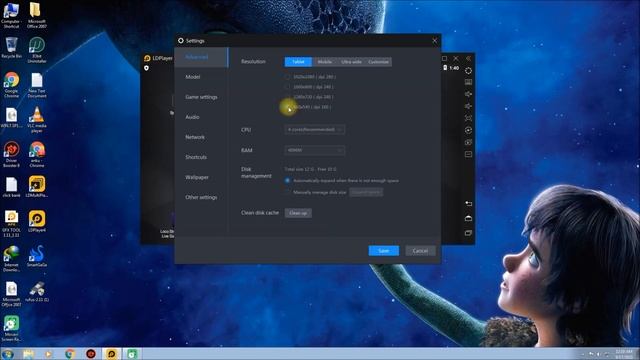The height and width of the screenshot is (360, 640).
Task: Click the Expand space button
Action: (366, 192)
